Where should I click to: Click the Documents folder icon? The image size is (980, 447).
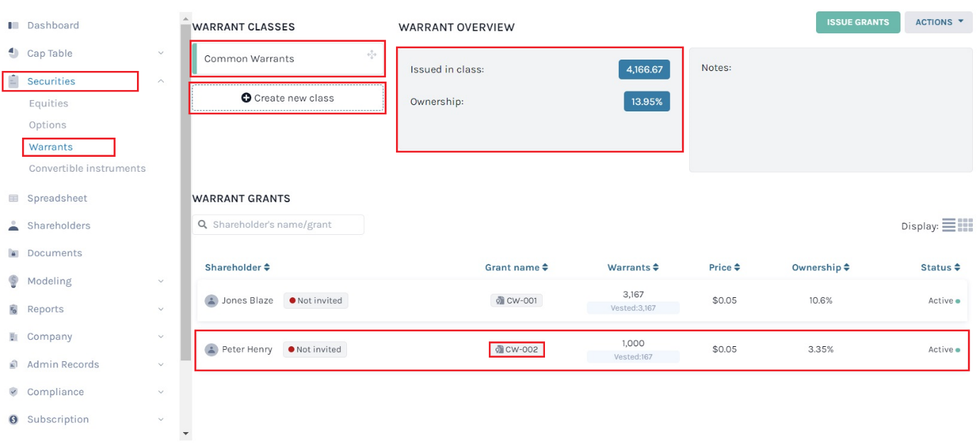[13, 253]
